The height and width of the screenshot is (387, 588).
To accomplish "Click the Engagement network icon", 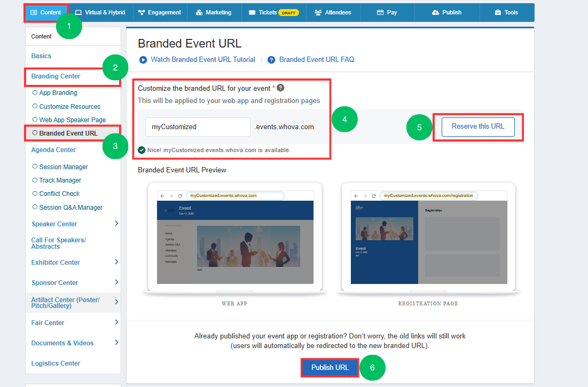I will click(x=142, y=13).
